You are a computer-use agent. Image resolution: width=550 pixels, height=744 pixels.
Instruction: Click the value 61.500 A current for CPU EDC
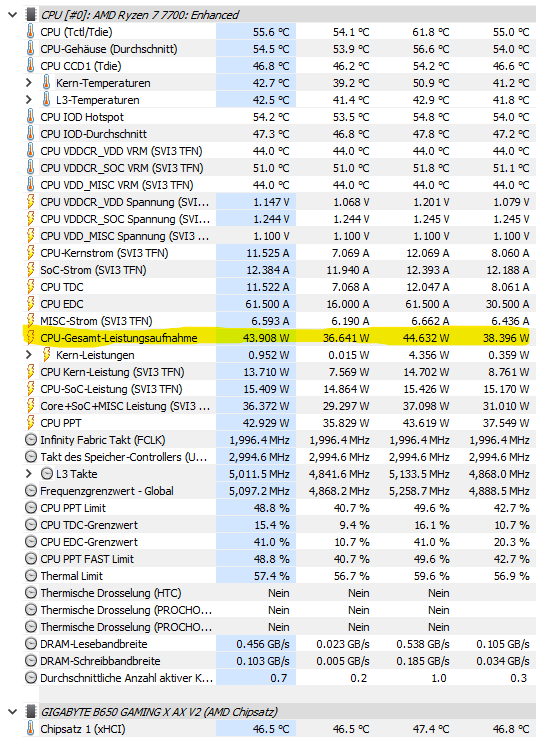pyautogui.click(x=267, y=304)
